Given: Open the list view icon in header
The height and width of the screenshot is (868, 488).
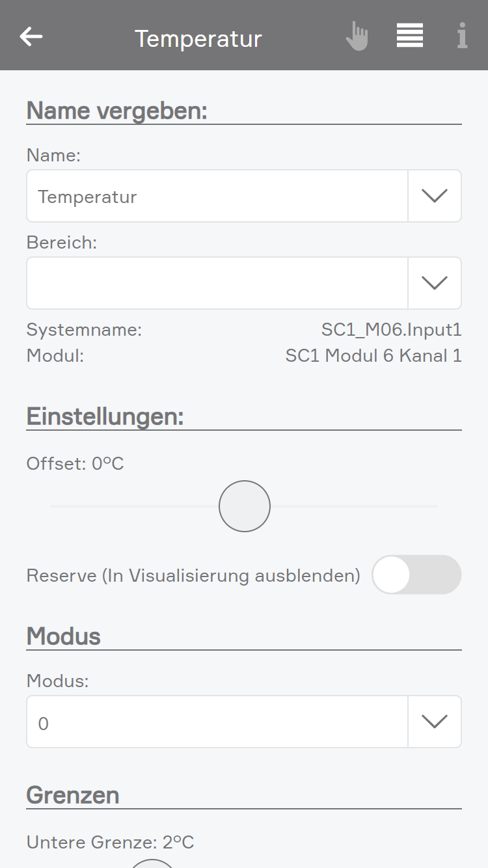Looking at the screenshot, I should [410, 36].
